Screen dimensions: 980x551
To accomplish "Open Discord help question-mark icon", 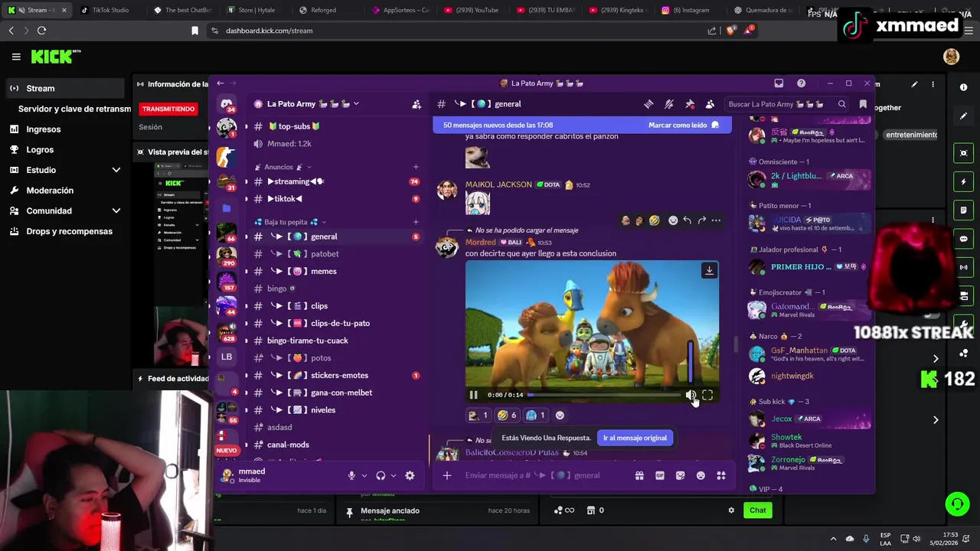I will 801,83.
